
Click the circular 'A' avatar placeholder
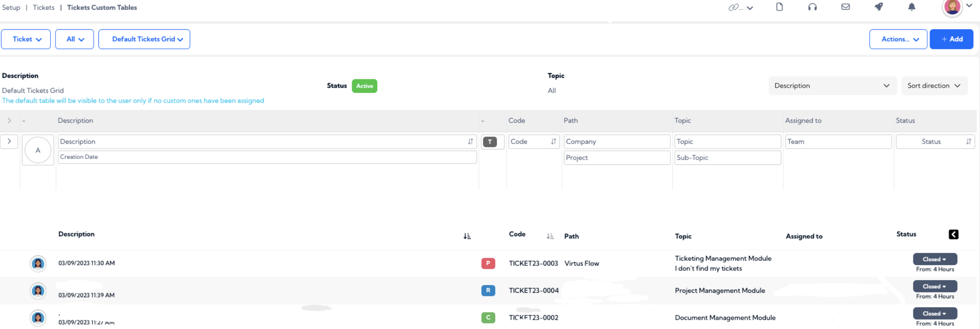[38, 150]
